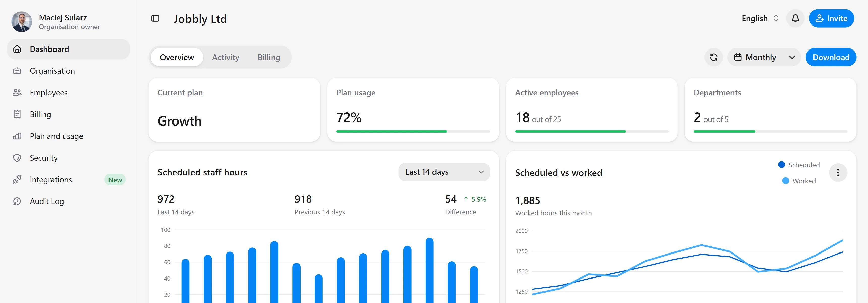Click the Scheduled staff hours heading
The width and height of the screenshot is (868, 303).
click(202, 172)
